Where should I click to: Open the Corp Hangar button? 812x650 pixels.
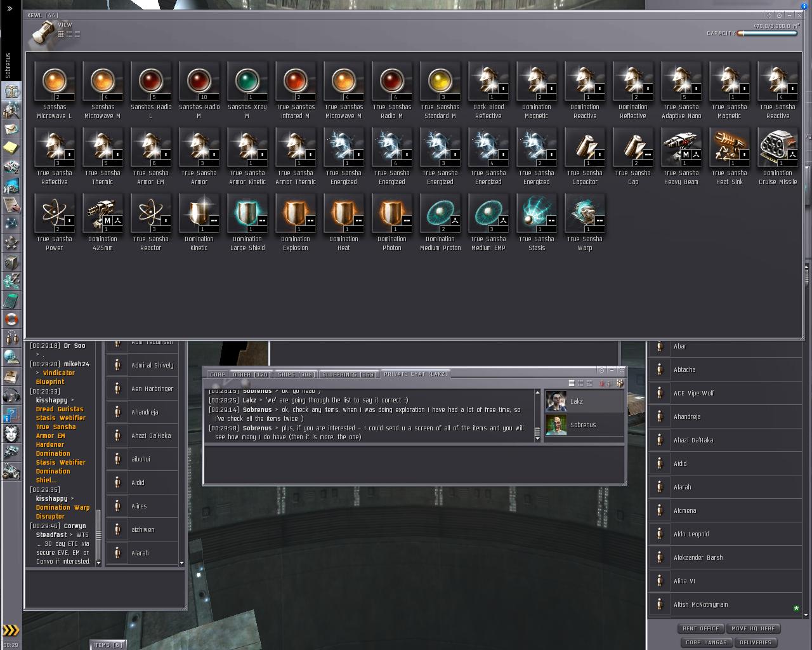(x=707, y=642)
